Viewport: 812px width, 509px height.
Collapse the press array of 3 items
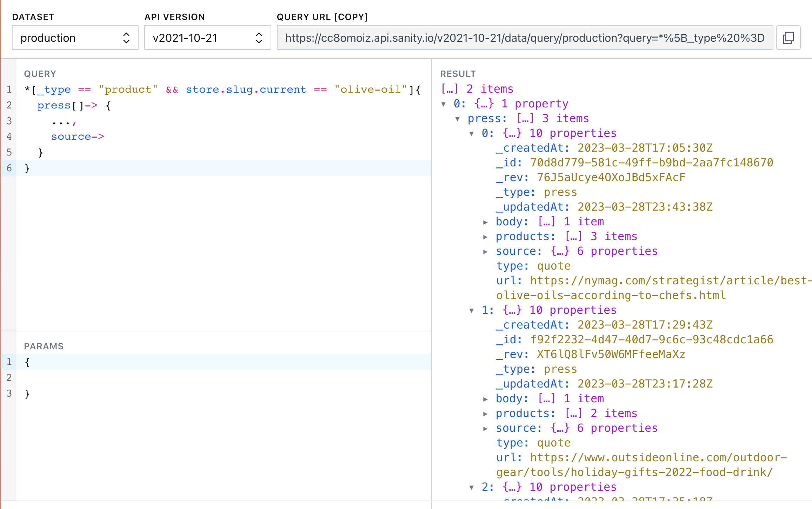pyautogui.click(x=458, y=119)
